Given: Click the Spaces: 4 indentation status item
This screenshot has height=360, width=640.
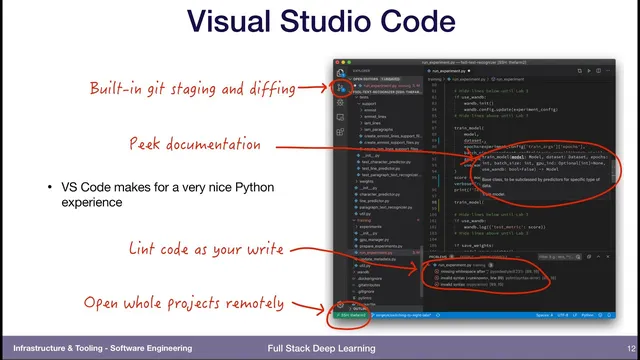Looking at the screenshot, I should coord(544,315).
